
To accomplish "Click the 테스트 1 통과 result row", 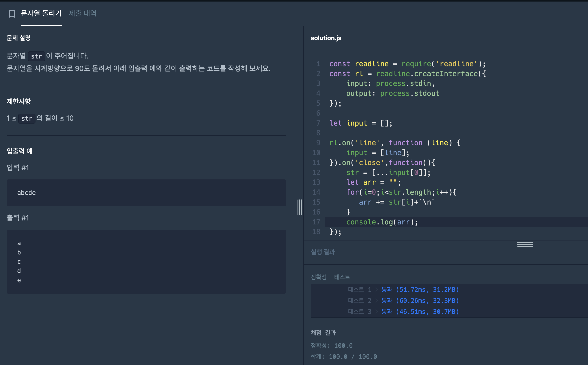I will (403, 290).
